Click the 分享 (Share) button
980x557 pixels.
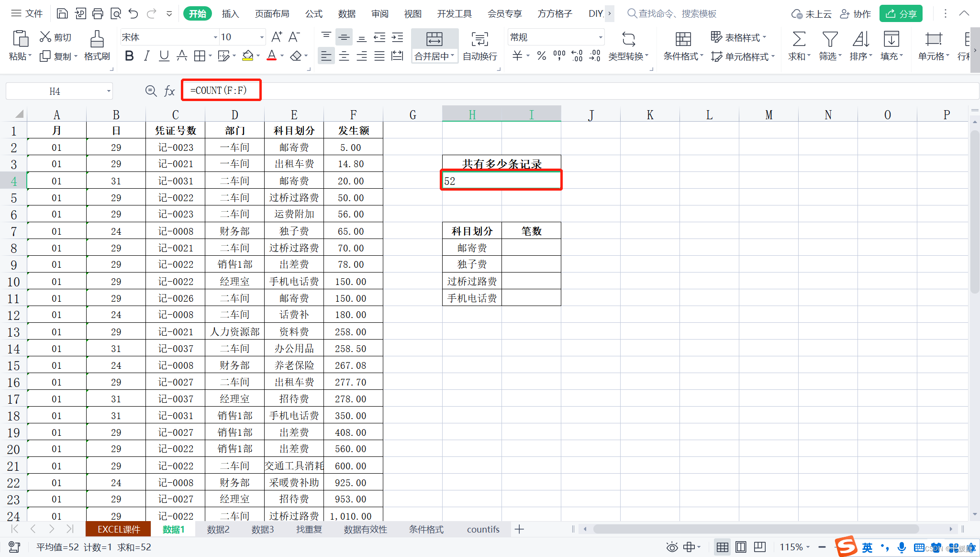[x=901, y=13]
